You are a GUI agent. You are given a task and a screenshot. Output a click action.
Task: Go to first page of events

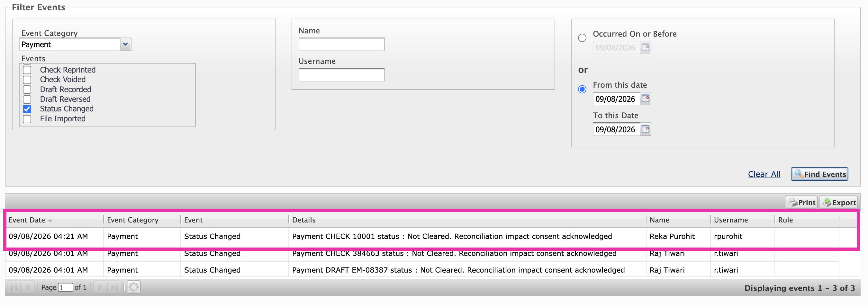[x=14, y=287]
